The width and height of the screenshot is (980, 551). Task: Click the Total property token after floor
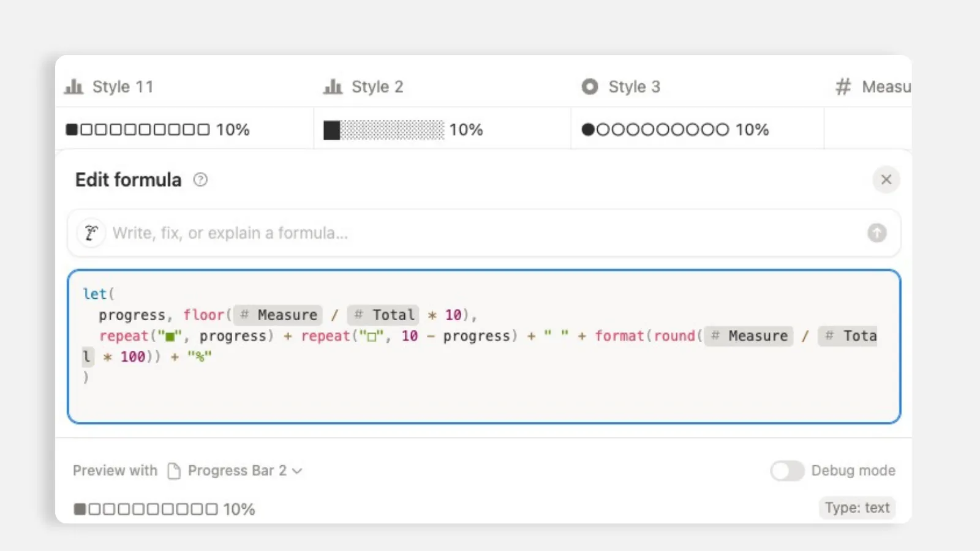[x=383, y=315]
